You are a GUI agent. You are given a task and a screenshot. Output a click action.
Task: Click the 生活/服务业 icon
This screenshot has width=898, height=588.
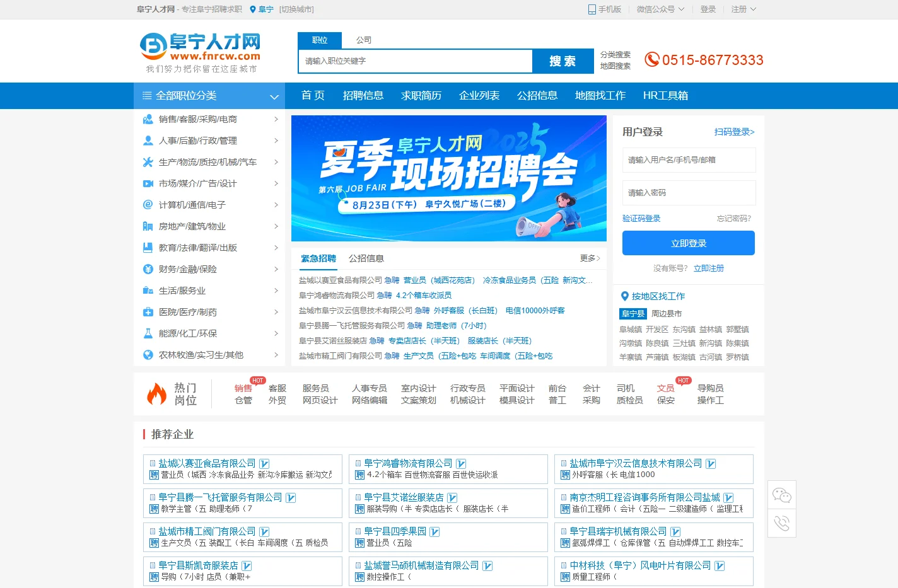148,291
